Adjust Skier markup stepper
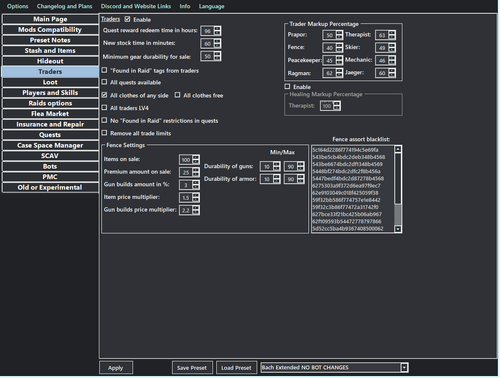500x378 pixels. tap(392, 47)
